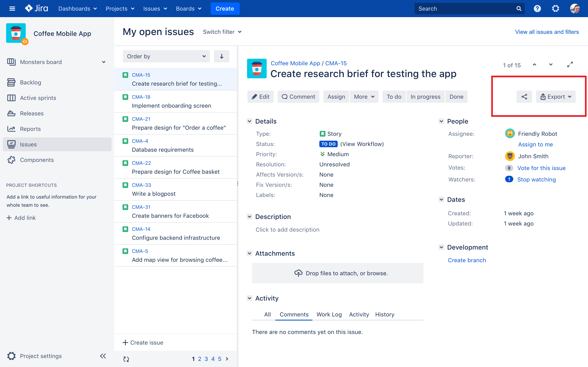The height and width of the screenshot is (367, 588).
Task: Open the hamburger menu icon
Action: click(12, 9)
